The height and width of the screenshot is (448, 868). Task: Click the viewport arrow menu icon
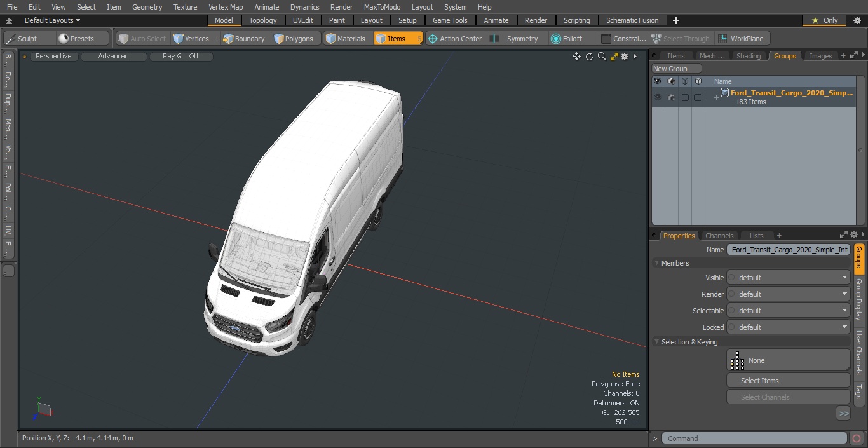tap(635, 57)
